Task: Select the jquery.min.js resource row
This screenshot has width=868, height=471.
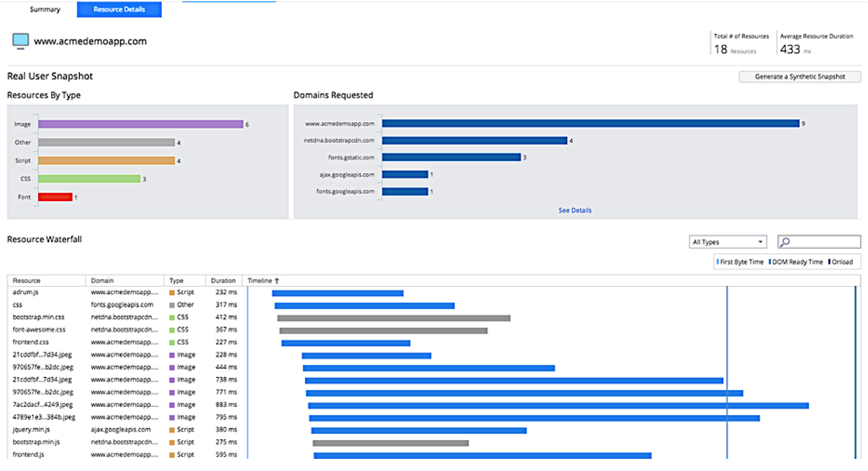Action: (x=434, y=430)
